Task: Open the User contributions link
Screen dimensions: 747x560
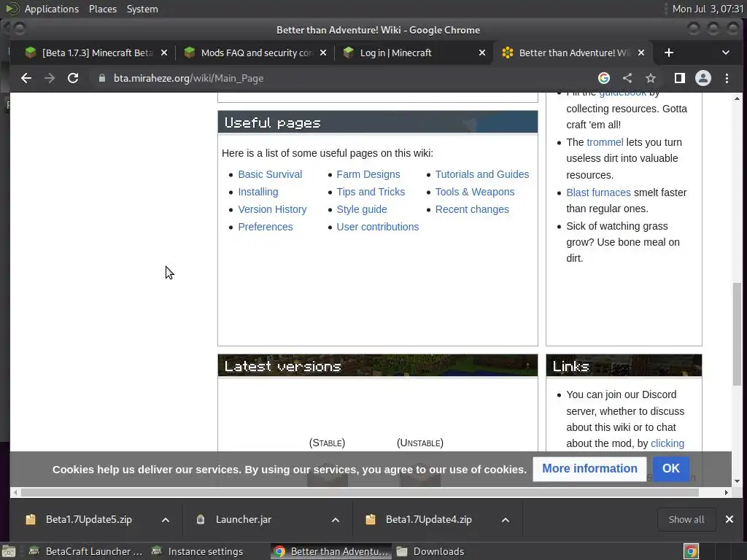Action: coord(378,227)
